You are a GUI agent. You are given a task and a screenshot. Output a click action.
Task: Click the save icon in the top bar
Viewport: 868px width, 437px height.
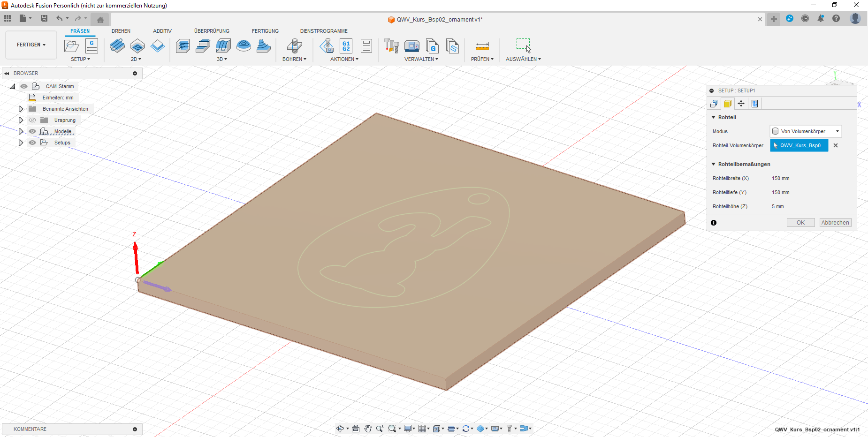point(44,18)
